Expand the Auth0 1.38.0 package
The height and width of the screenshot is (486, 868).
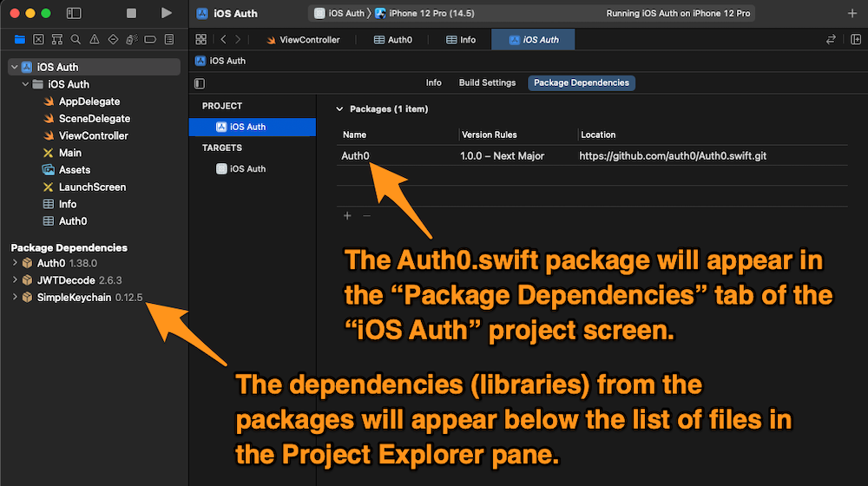coord(15,263)
